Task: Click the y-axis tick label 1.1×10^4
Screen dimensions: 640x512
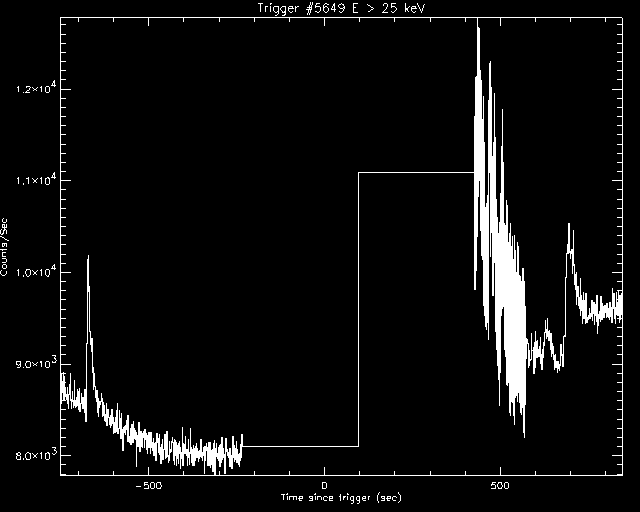Action: click(37, 178)
